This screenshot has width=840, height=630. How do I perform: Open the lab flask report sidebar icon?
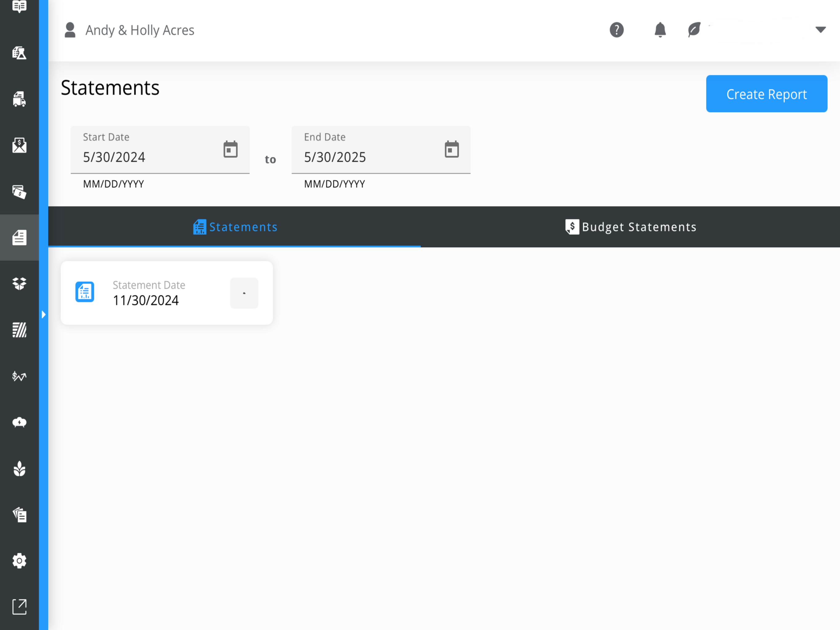tap(19, 53)
